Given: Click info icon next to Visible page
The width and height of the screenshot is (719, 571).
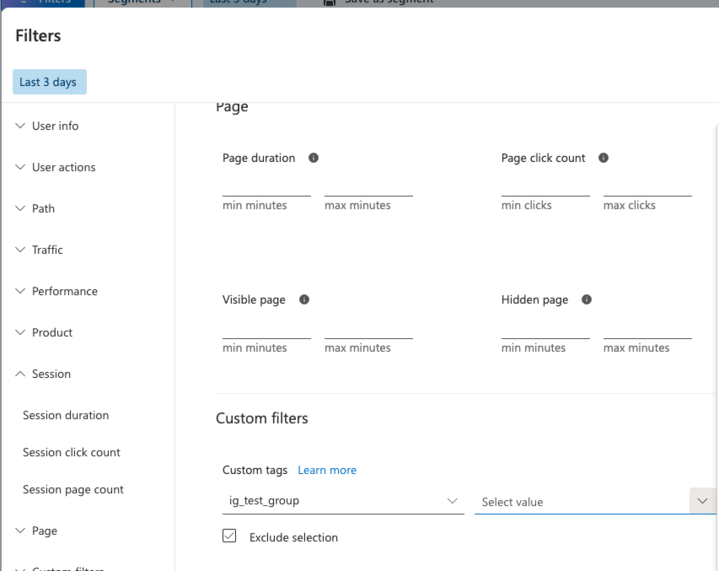Looking at the screenshot, I should [304, 300].
